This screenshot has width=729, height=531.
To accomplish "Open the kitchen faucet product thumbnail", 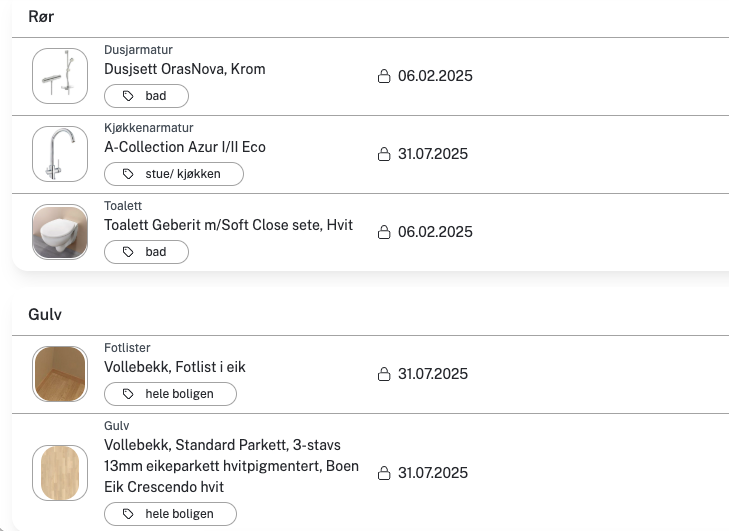I will tap(60, 154).
